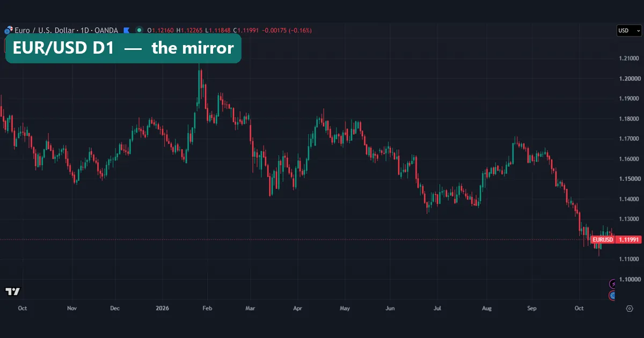Click the Mar label on time axis
644x338 pixels.
pyautogui.click(x=250, y=308)
